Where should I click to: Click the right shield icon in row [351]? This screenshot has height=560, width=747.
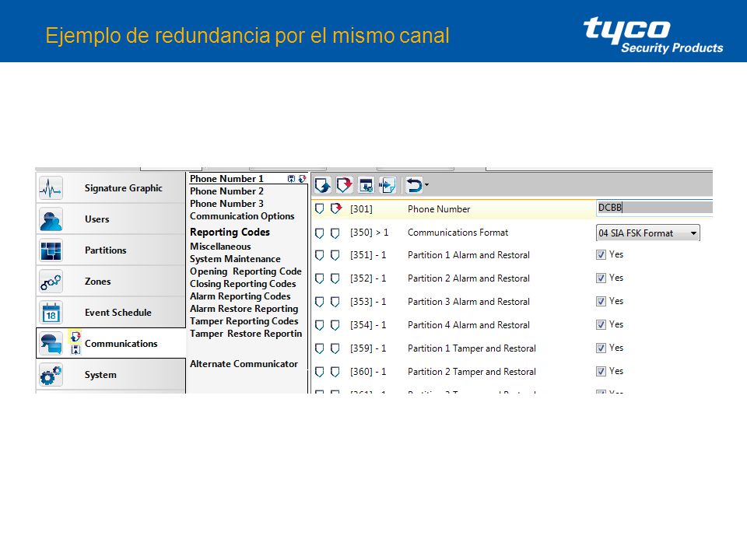335,255
